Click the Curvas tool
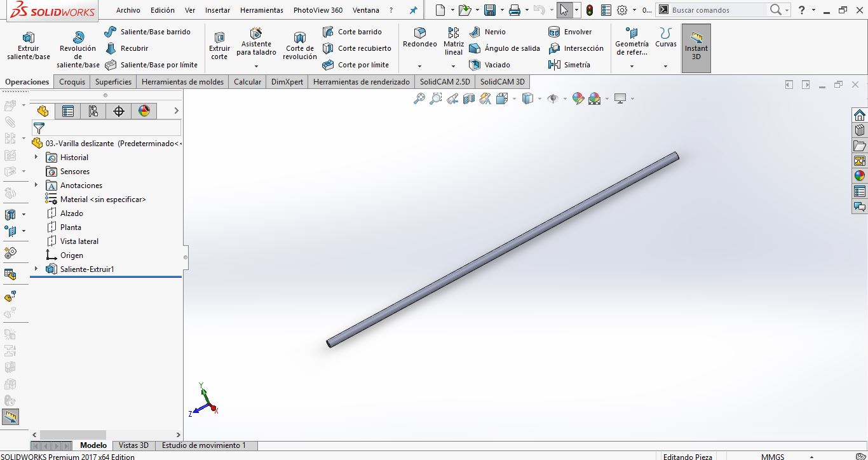The image size is (868, 460). [x=666, y=37]
